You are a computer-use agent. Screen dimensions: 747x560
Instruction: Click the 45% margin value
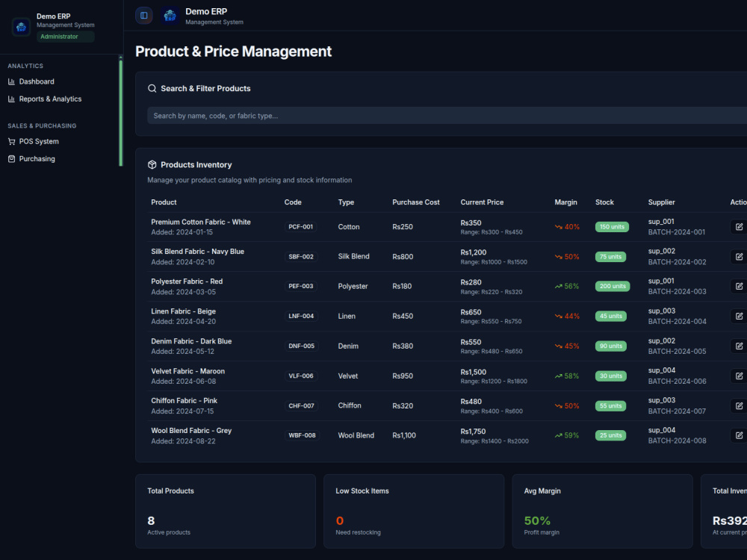(x=572, y=346)
